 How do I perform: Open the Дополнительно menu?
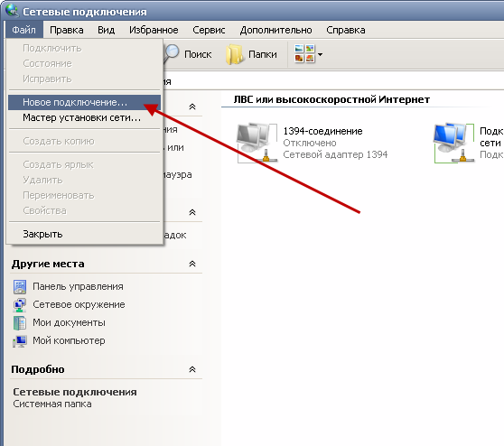(275, 30)
